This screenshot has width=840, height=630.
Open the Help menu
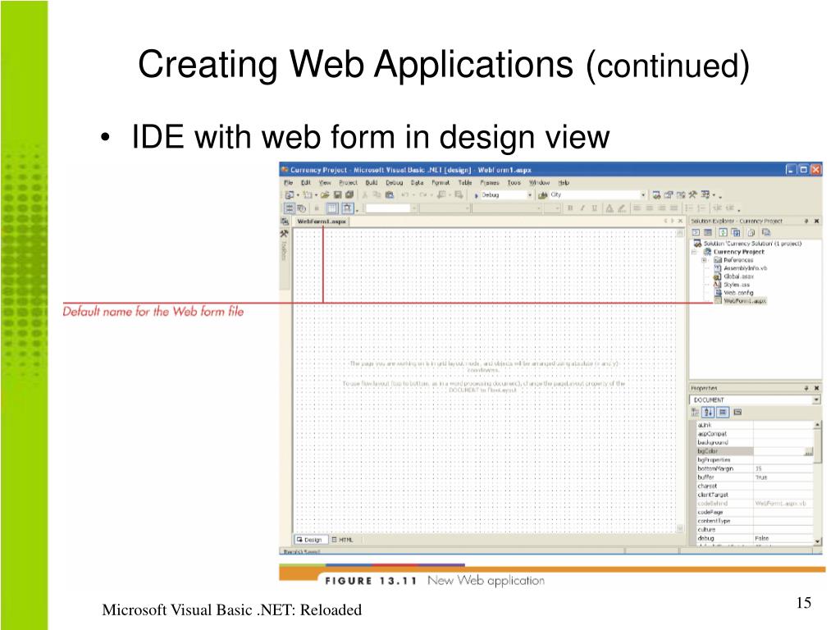click(564, 183)
